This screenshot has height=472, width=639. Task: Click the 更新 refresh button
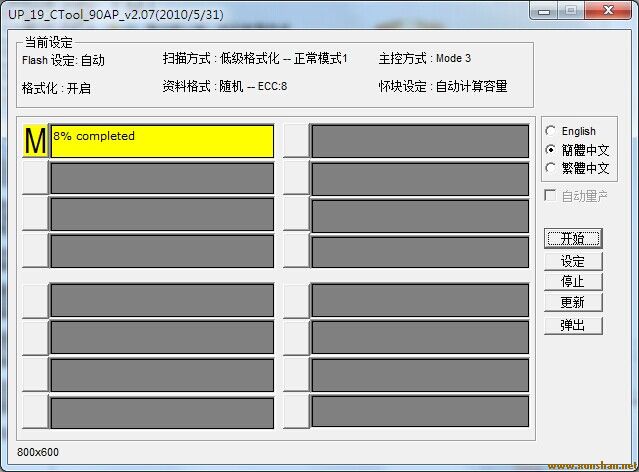click(x=573, y=302)
